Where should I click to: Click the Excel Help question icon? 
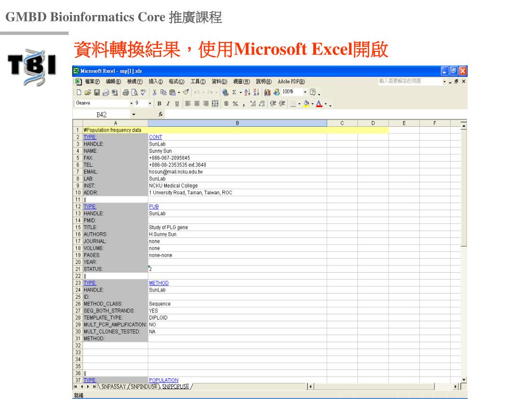tap(313, 92)
